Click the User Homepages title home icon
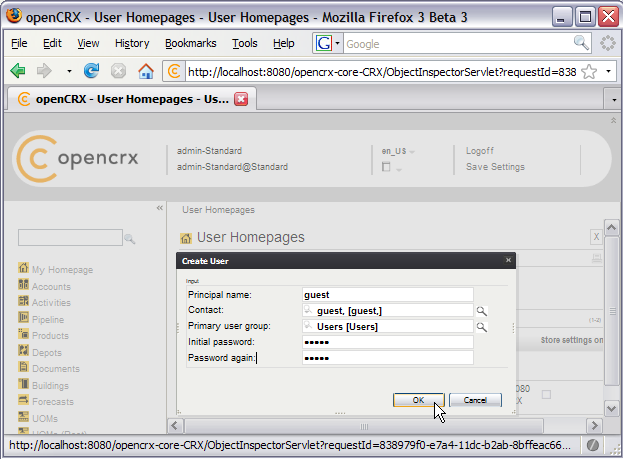This screenshot has width=623, height=459. pyautogui.click(x=186, y=238)
